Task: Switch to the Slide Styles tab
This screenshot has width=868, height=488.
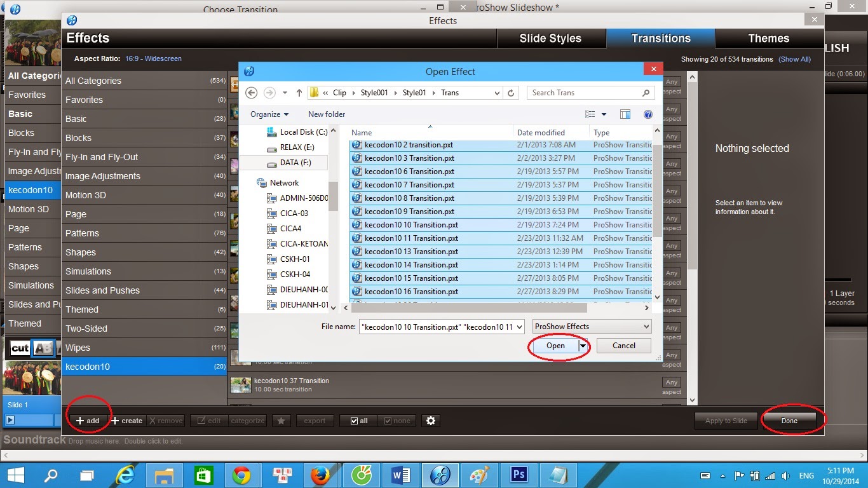Action: point(550,38)
